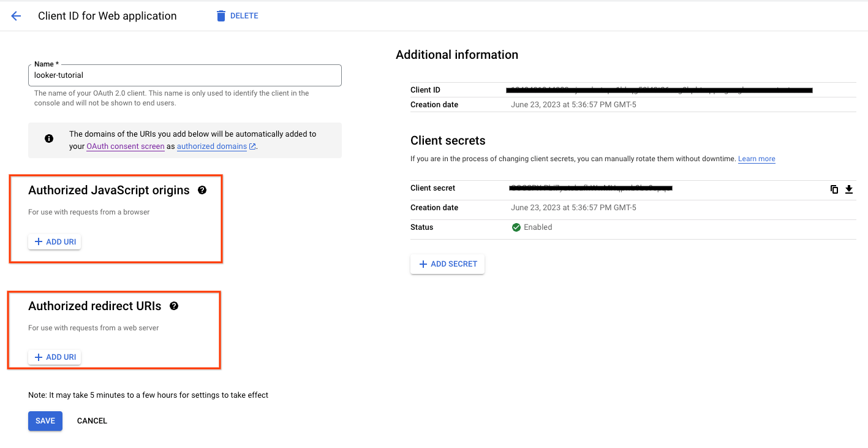
Task: Open the OAuth consent screen link
Action: pyautogui.click(x=125, y=146)
